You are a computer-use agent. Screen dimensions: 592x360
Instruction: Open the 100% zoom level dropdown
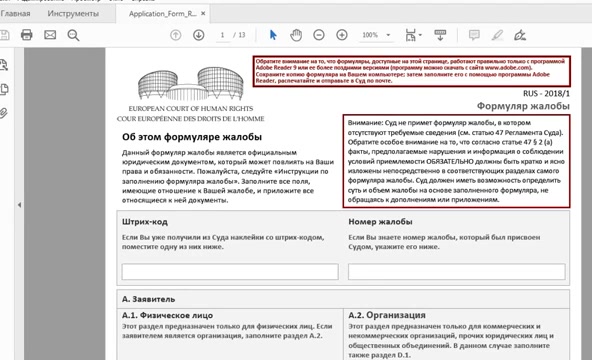click(x=376, y=35)
